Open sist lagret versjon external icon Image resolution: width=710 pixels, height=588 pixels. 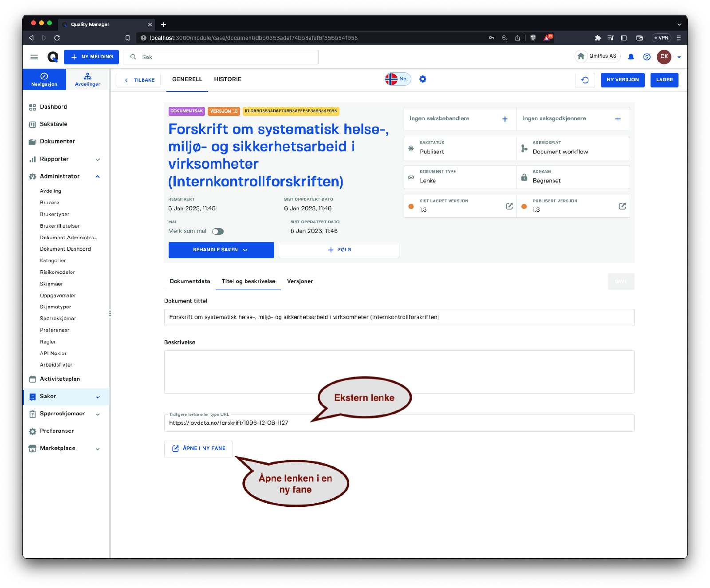pyautogui.click(x=509, y=206)
